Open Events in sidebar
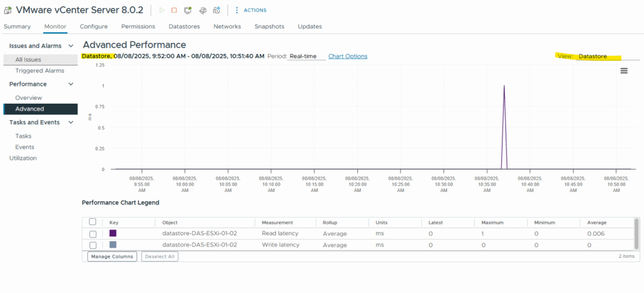Viewport: 644px width, 293px height. pyautogui.click(x=25, y=147)
